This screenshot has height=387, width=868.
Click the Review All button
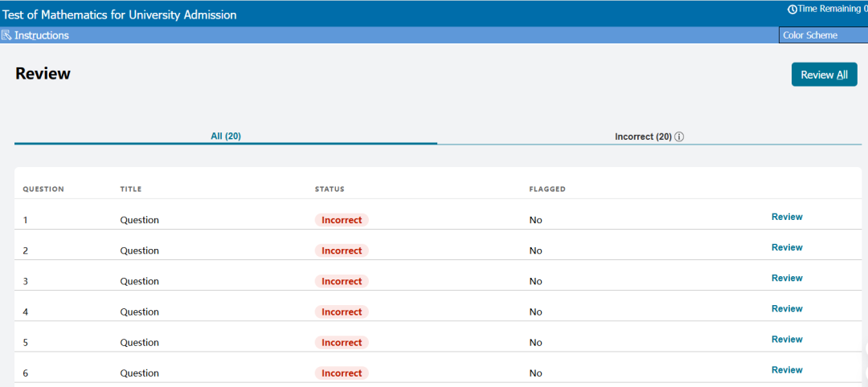[x=825, y=75]
